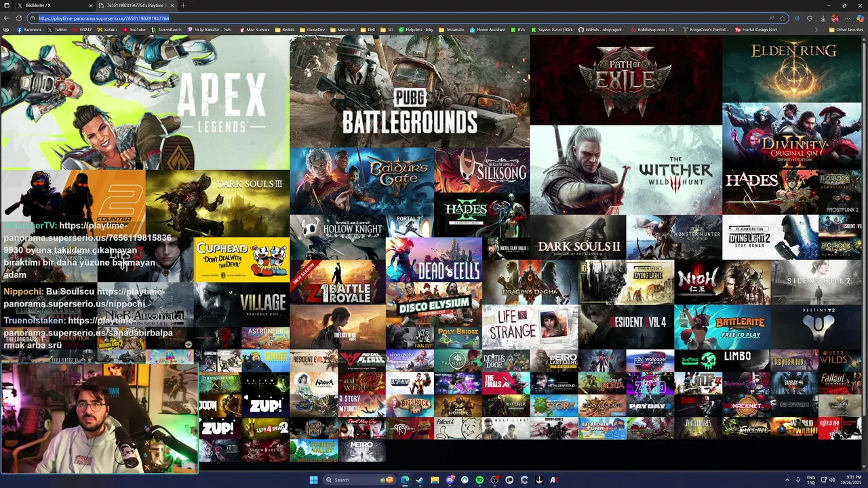The height and width of the screenshot is (488, 868).
Task: Select the Baldur's Gate tile
Action: pos(362,181)
